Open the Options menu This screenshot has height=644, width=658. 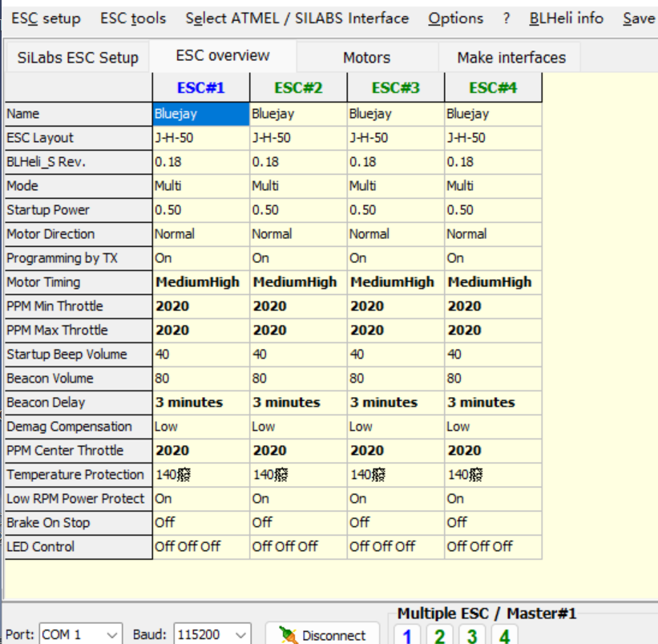point(456,18)
